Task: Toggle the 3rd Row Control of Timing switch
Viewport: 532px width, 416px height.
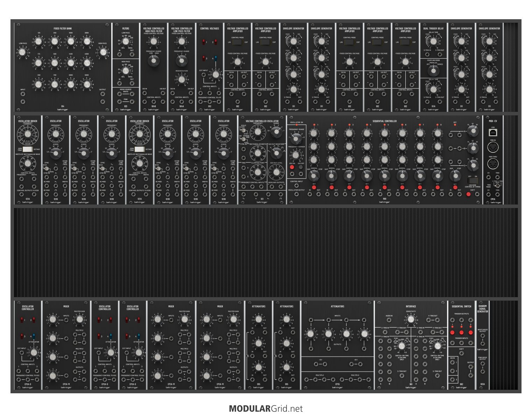Action: (473, 180)
